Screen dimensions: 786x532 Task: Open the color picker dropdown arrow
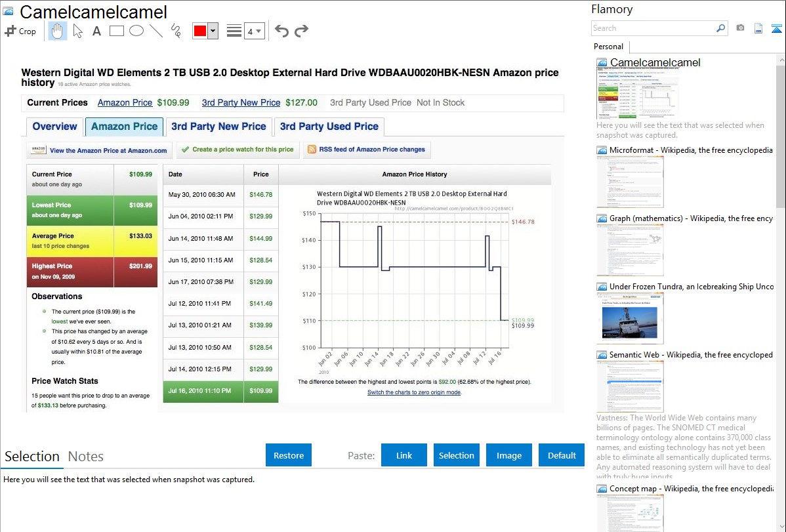point(213,31)
